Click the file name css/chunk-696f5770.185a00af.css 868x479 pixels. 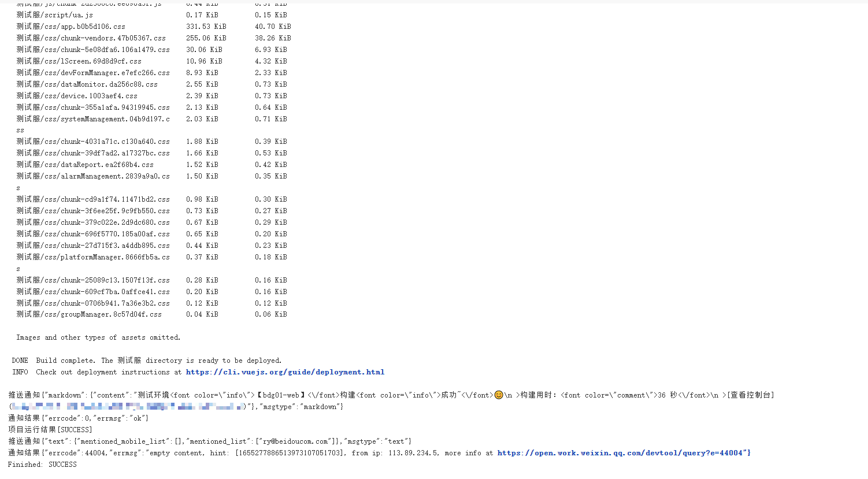93,234
